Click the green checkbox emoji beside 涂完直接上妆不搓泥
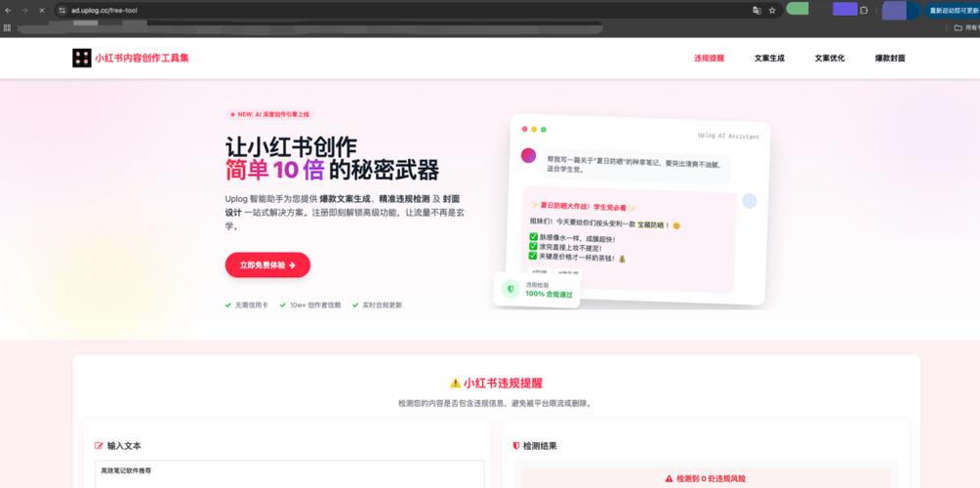The image size is (980, 488). coord(533,247)
